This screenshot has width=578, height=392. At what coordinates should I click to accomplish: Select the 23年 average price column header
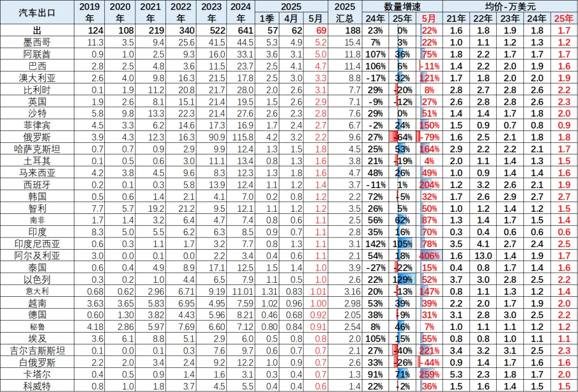[x=509, y=18]
